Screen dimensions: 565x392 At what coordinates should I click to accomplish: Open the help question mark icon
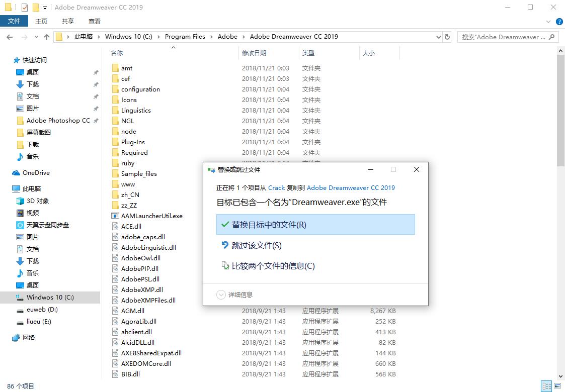[559, 22]
